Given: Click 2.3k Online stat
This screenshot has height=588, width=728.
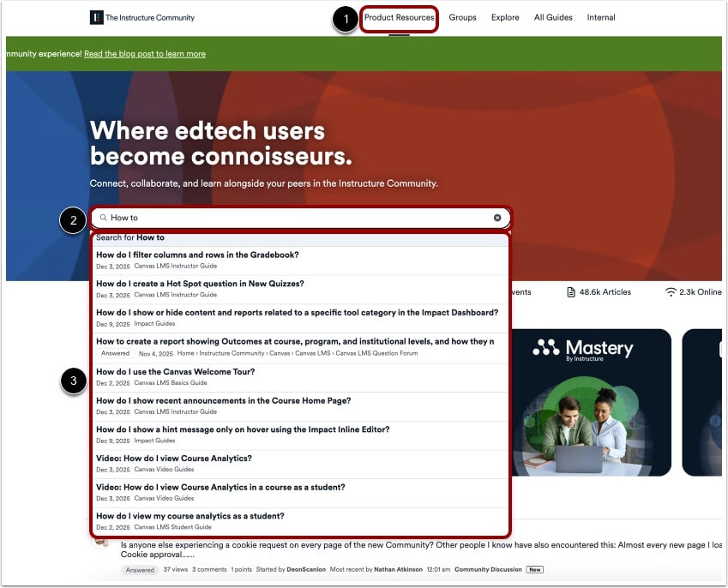Looking at the screenshot, I should coord(694,292).
